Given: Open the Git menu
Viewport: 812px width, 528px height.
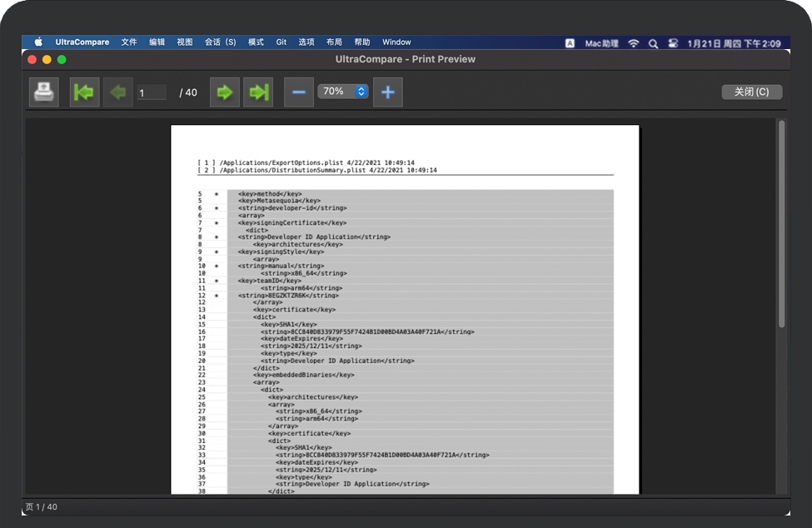Looking at the screenshot, I should pyautogui.click(x=281, y=42).
